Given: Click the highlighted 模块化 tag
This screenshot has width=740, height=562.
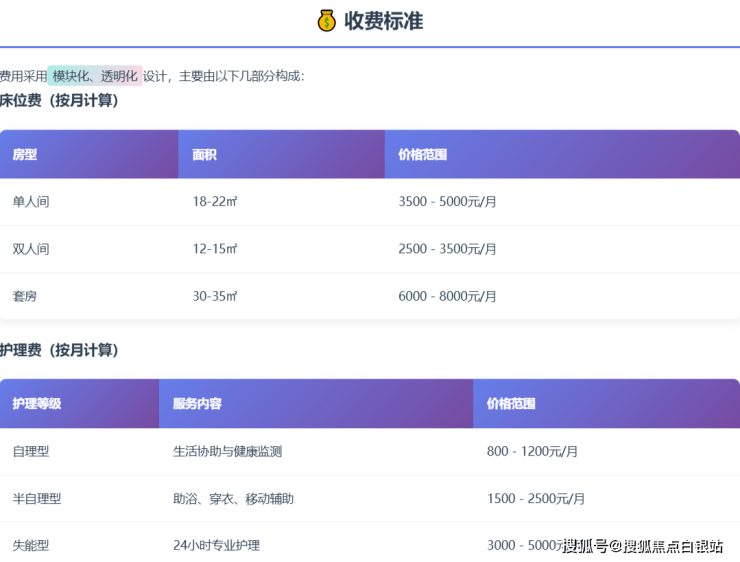Looking at the screenshot, I should [71, 76].
